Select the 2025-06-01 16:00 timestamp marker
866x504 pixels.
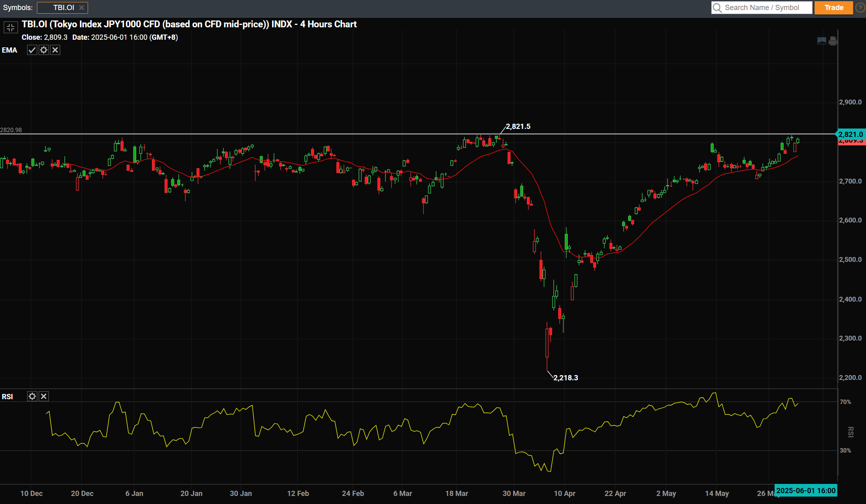[x=806, y=490]
